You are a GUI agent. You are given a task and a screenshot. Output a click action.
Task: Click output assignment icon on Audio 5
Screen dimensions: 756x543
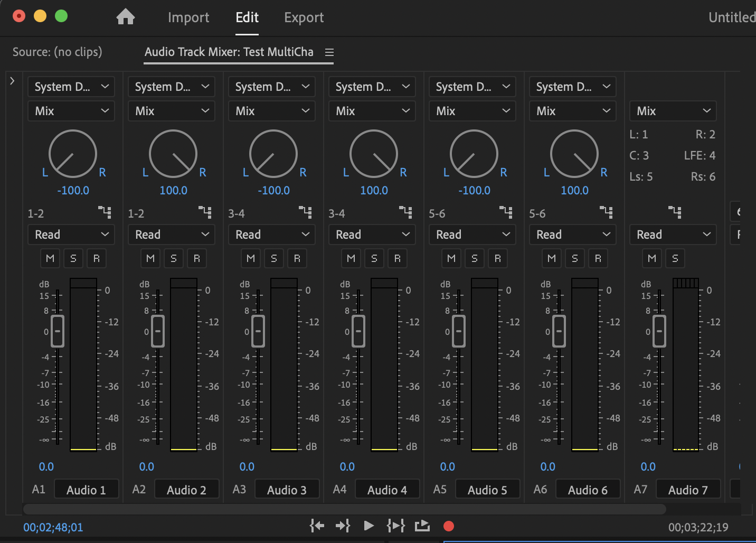click(x=506, y=212)
